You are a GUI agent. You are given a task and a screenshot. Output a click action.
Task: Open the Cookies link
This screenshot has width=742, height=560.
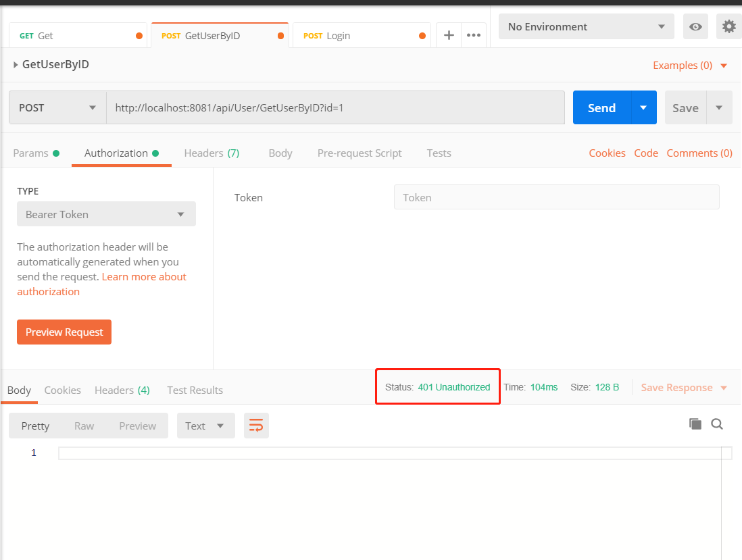pyautogui.click(x=607, y=153)
